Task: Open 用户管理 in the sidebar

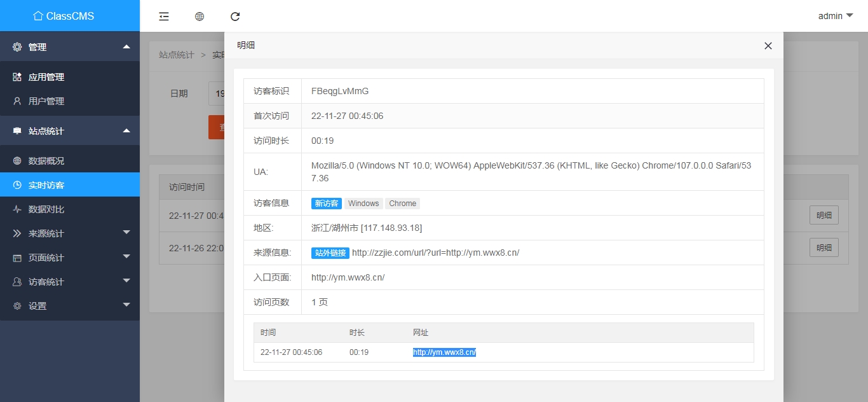Action: coord(46,101)
